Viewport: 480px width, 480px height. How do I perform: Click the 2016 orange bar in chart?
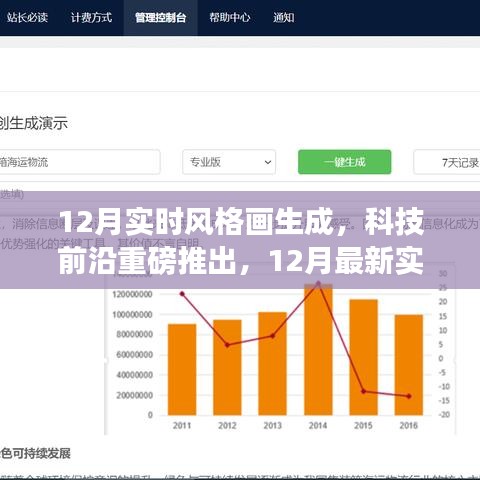(409, 365)
